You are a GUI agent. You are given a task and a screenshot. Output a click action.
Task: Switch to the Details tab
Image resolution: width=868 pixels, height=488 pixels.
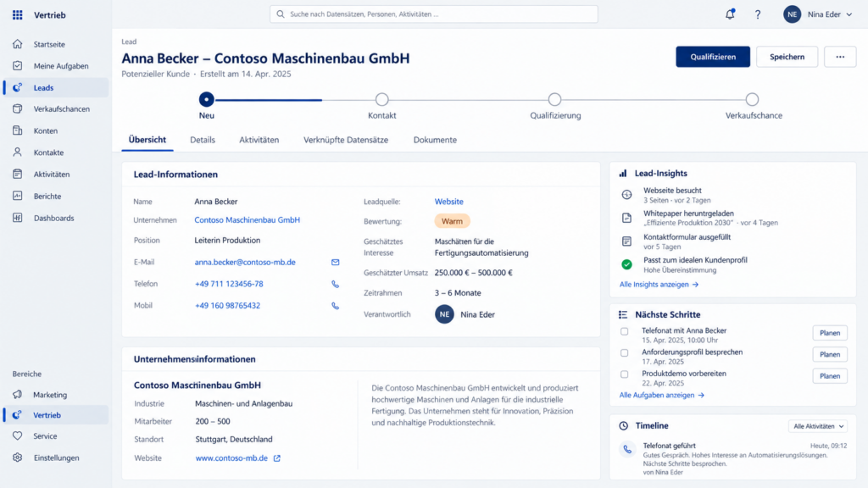tap(203, 140)
